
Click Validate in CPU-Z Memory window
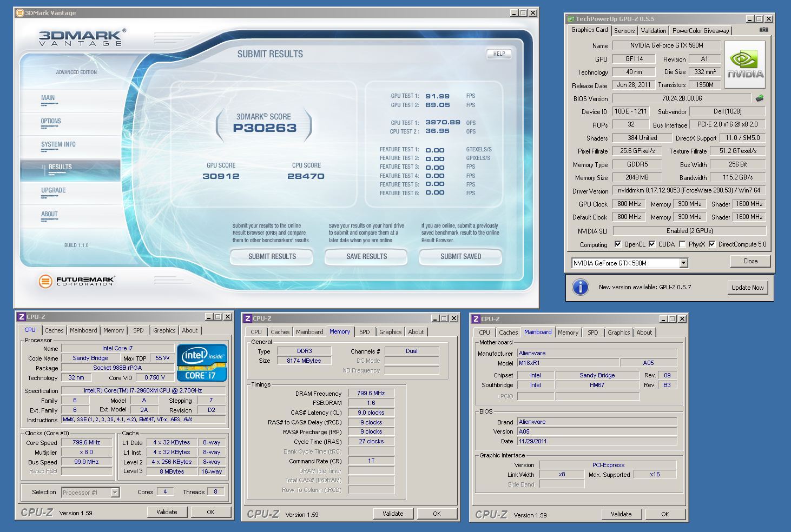click(393, 514)
